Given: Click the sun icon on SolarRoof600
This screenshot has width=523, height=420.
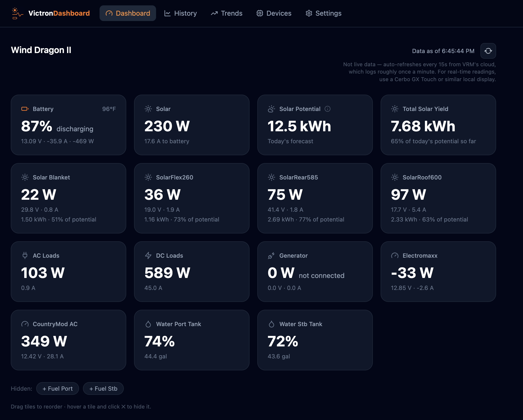Looking at the screenshot, I should pyautogui.click(x=395, y=177).
